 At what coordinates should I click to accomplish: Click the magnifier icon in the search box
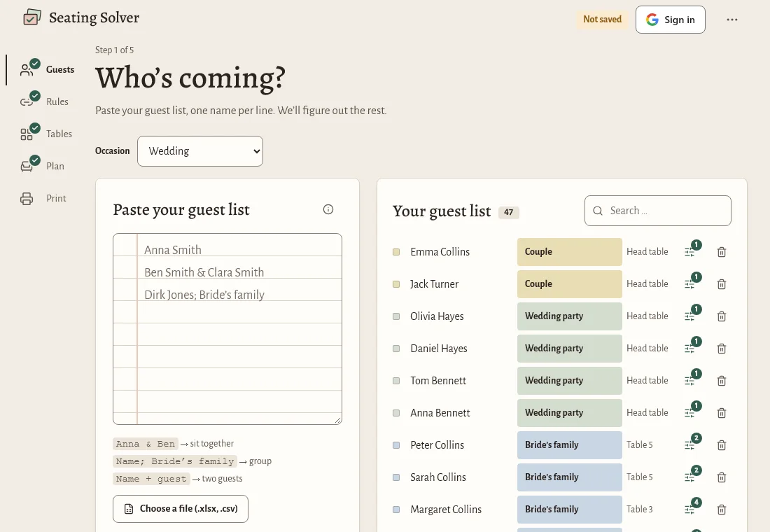tap(598, 211)
